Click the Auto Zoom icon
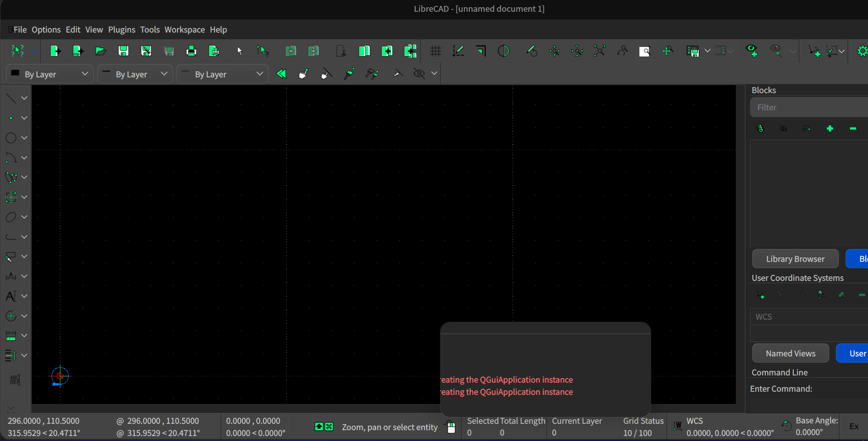 tap(600, 51)
